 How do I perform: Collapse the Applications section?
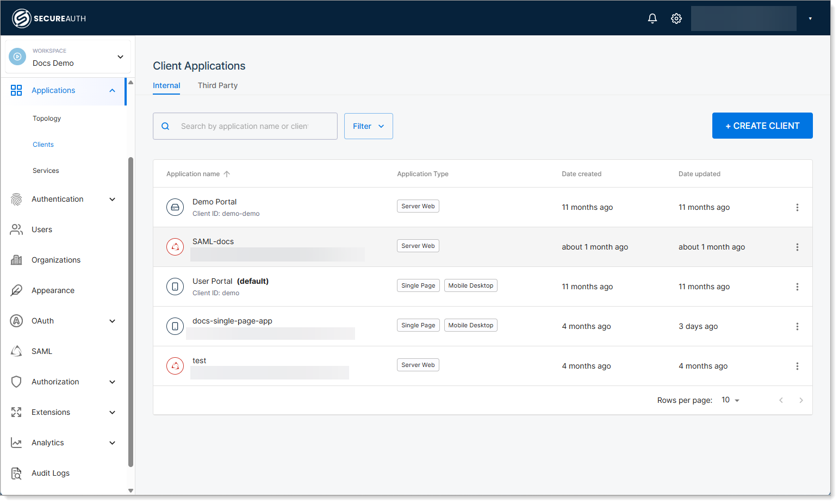pyautogui.click(x=113, y=90)
